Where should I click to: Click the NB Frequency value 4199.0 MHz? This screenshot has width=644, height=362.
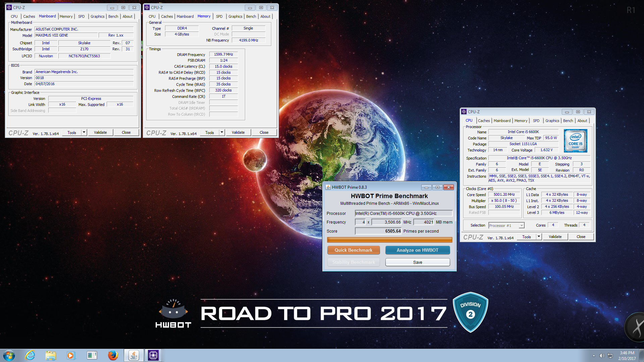(x=249, y=40)
